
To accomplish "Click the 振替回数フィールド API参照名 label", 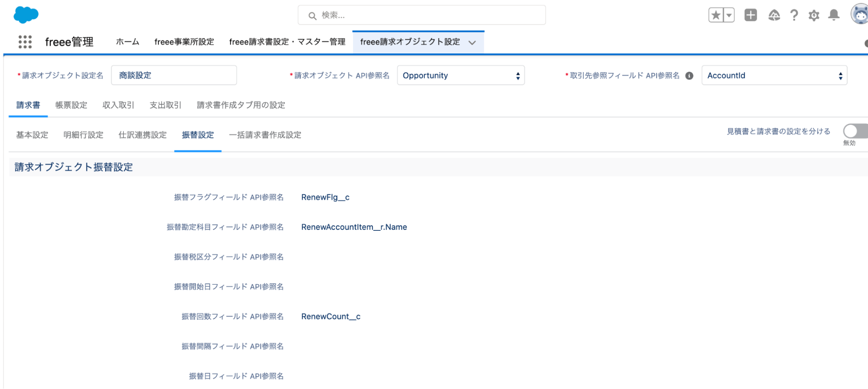I will pyautogui.click(x=232, y=316).
